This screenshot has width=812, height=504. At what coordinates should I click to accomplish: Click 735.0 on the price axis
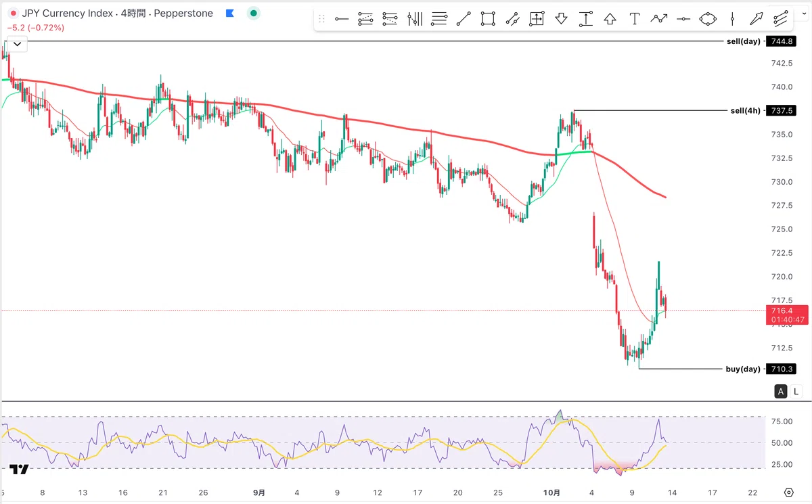pos(782,134)
